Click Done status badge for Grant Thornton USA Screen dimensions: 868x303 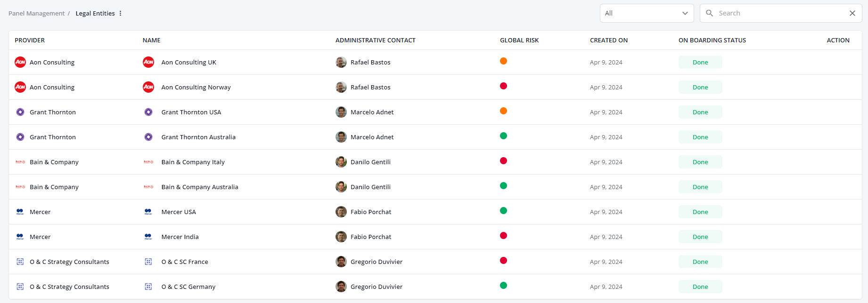coord(700,112)
